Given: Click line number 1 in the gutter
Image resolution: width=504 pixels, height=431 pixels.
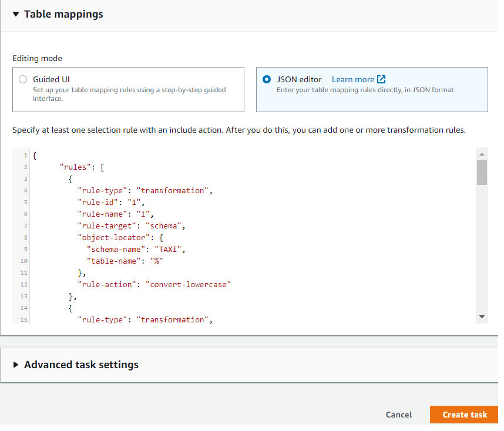Looking at the screenshot, I should click(x=25, y=156).
